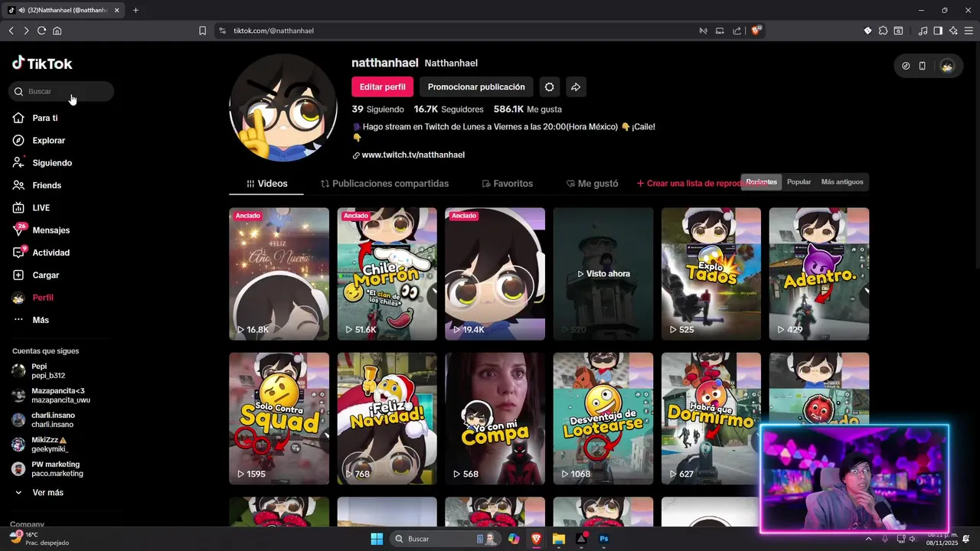980x551 pixels.
Task: Sort videos by Más antiguos
Action: click(842, 182)
